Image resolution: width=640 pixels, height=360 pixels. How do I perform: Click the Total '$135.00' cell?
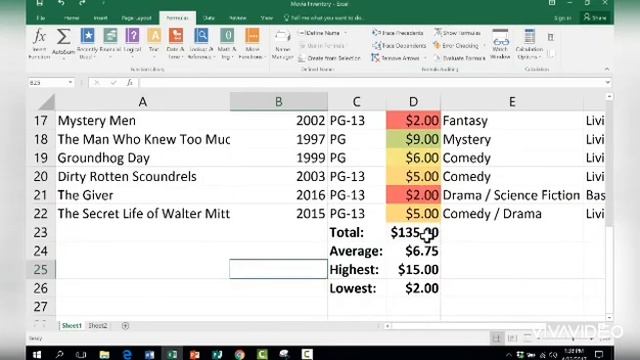(x=413, y=232)
